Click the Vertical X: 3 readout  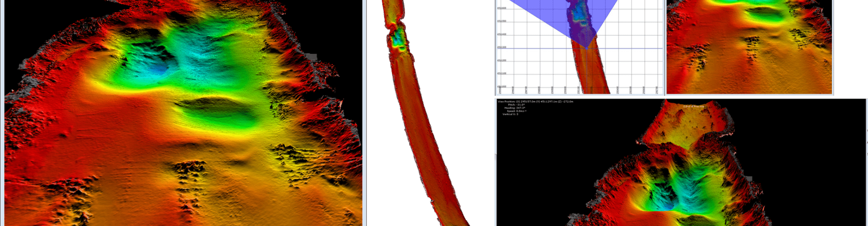(511, 114)
